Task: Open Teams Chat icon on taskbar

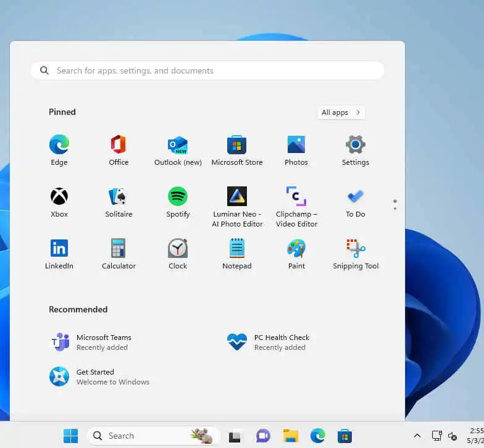Action: [263, 436]
